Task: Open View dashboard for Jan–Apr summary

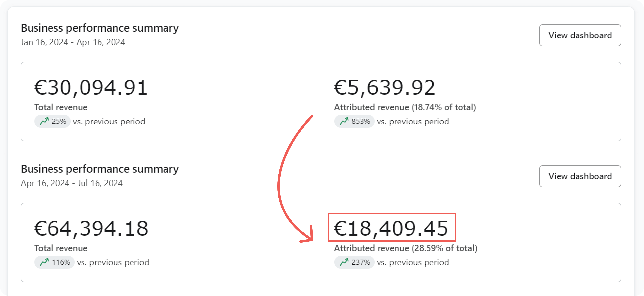Action: coord(580,35)
